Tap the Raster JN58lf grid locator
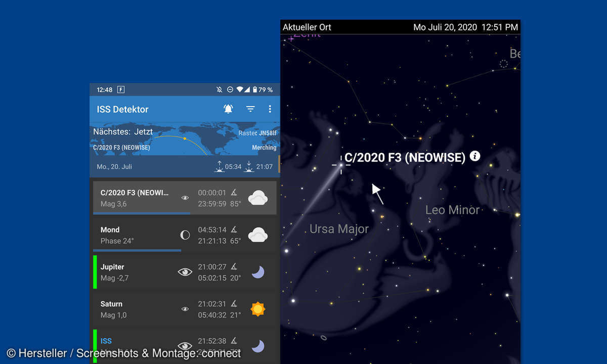Image resolution: width=607 pixels, height=364 pixels. coord(257,133)
